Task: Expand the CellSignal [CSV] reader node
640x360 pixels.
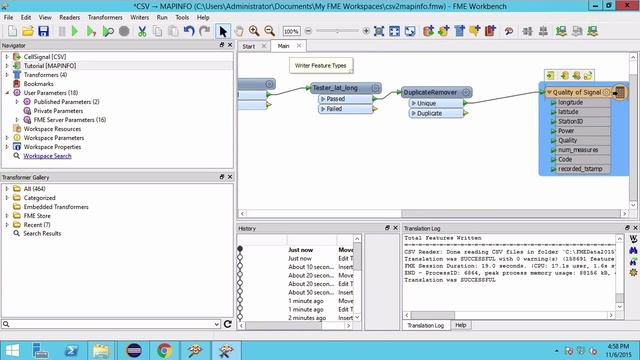Action: click(7, 57)
